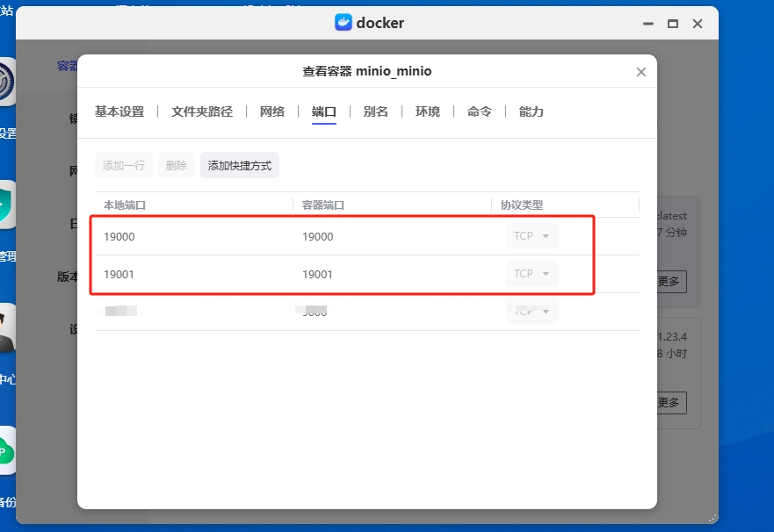Viewport: 774px width, 532px height.
Task: Open the gear settings desktop icon
Action: (7, 82)
